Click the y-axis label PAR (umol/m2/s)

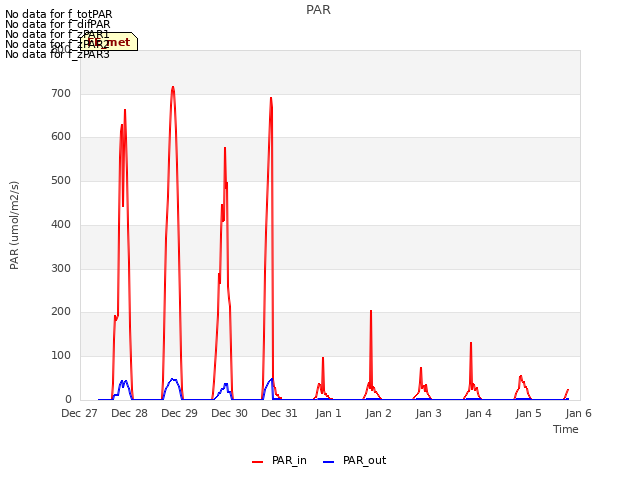point(14,225)
